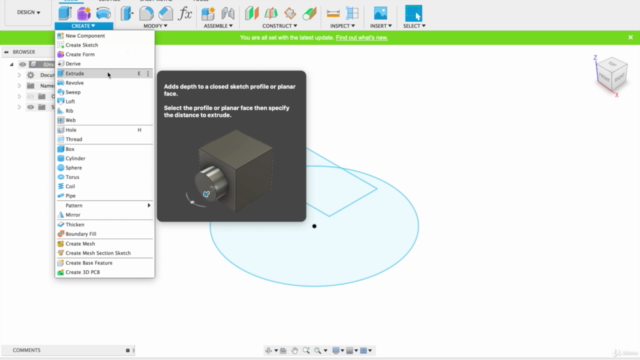
Task: Open the CONSTRUCT dropdown menu
Action: pyautogui.click(x=280, y=26)
